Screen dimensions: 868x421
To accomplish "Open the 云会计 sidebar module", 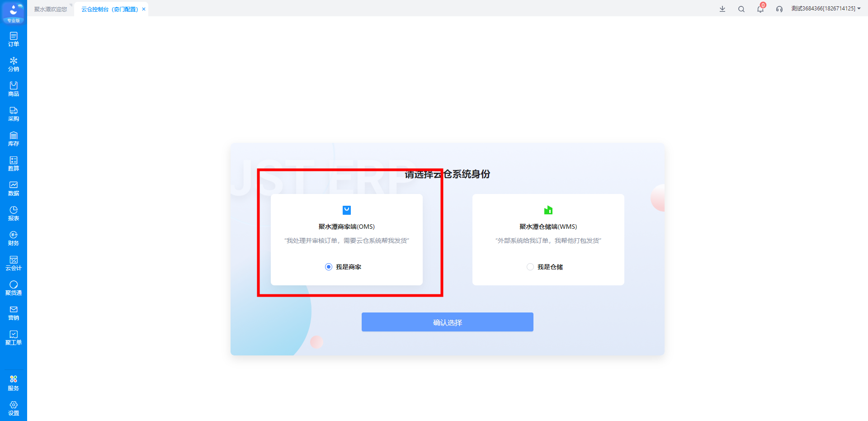I will (14, 263).
